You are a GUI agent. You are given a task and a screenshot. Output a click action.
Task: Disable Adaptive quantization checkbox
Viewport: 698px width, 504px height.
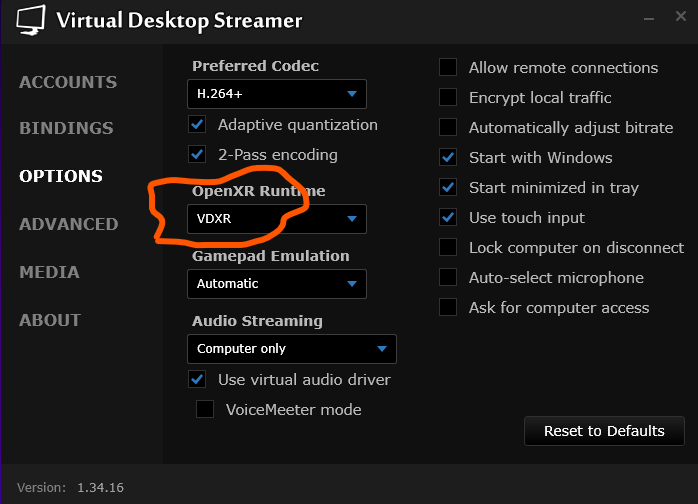click(x=197, y=125)
